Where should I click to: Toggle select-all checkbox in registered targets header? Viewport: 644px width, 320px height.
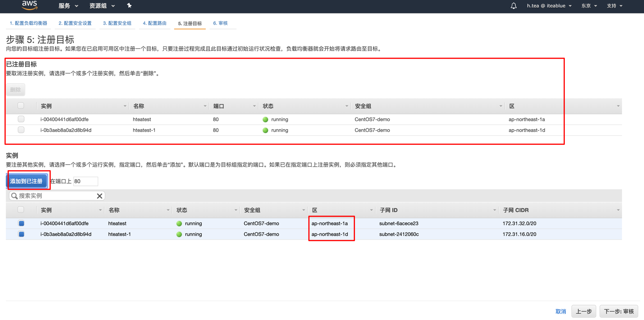(x=21, y=106)
